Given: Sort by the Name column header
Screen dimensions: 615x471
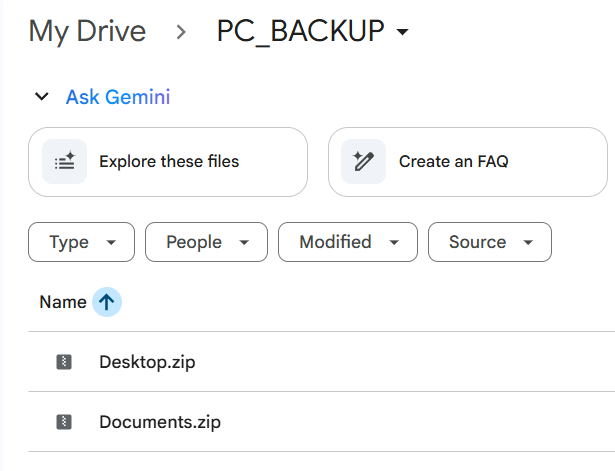Looking at the screenshot, I should [x=63, y=302].
